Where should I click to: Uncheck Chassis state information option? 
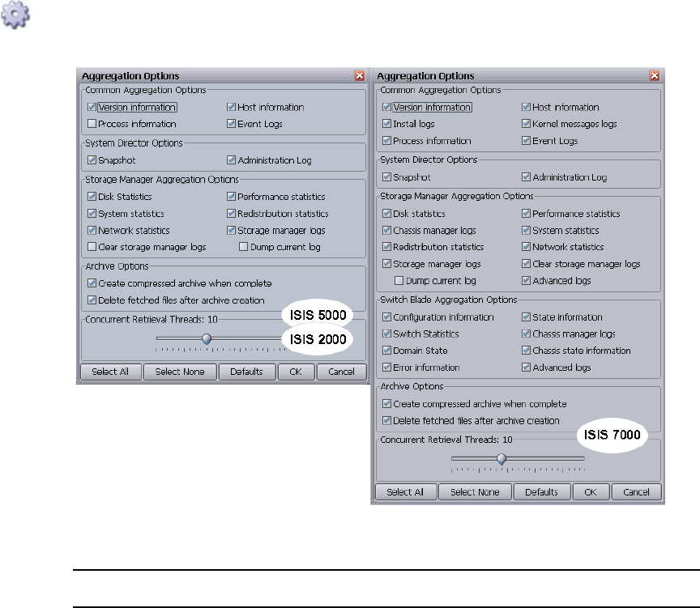[x=527, y=351]
